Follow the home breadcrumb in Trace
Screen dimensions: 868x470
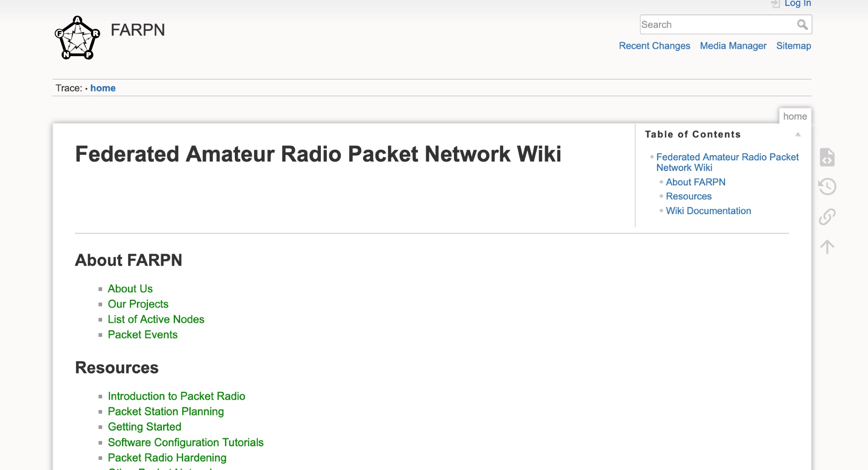tap(103, 88)
